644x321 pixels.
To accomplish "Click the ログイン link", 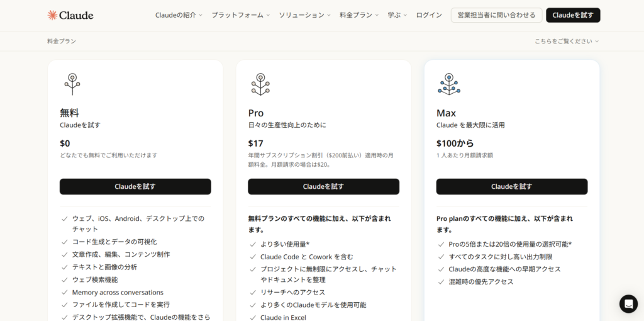I will point(429,15).
